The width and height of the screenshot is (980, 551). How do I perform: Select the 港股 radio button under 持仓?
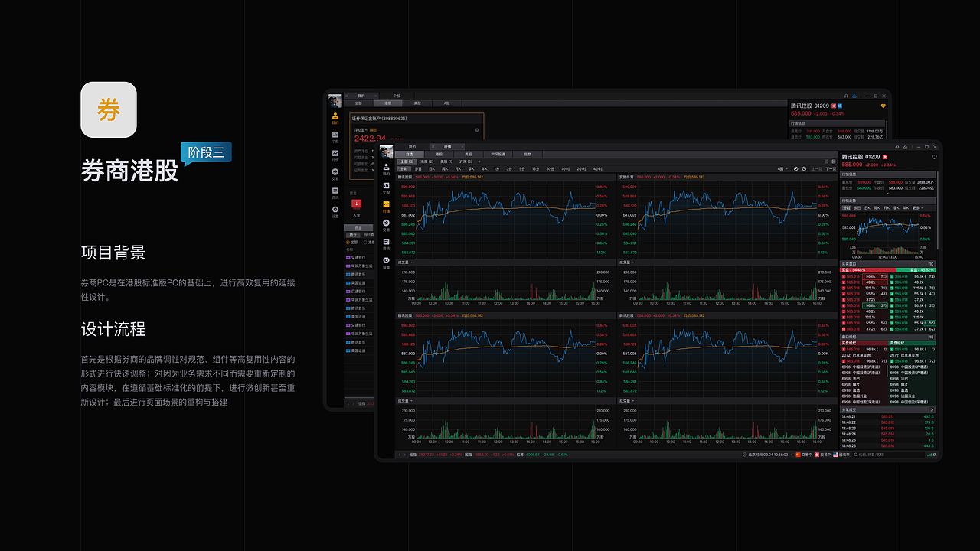tap(365, 242)
